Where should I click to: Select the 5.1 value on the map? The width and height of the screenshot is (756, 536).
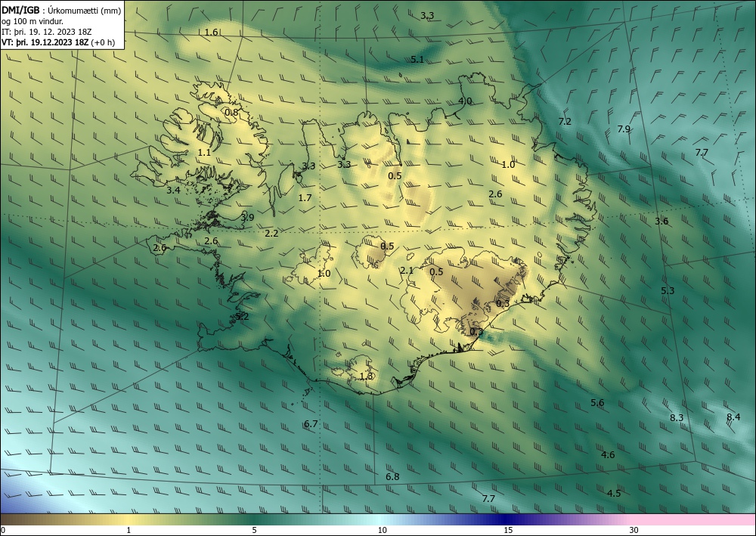(x=417, y=60)
